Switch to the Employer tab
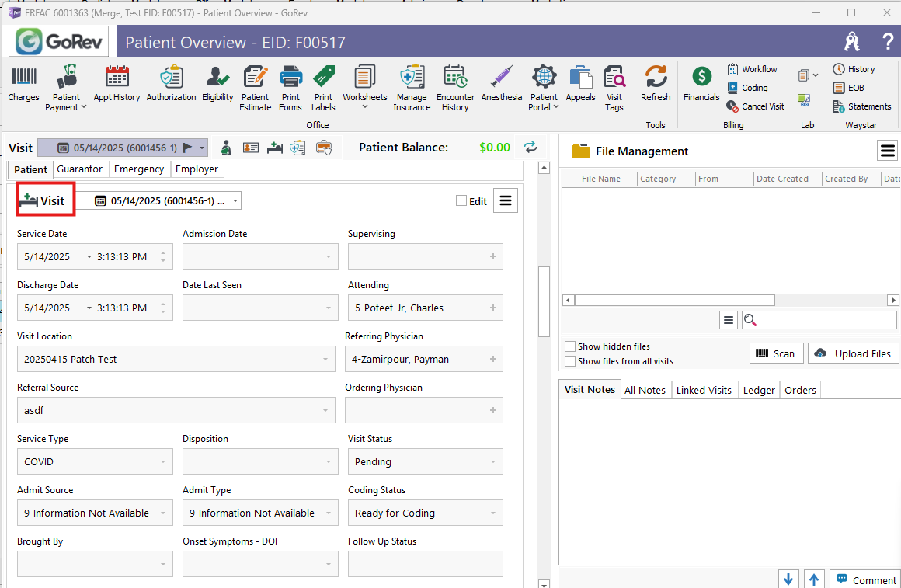The height and width of the screenshot is (588, 901). click(x=197, y=169)
